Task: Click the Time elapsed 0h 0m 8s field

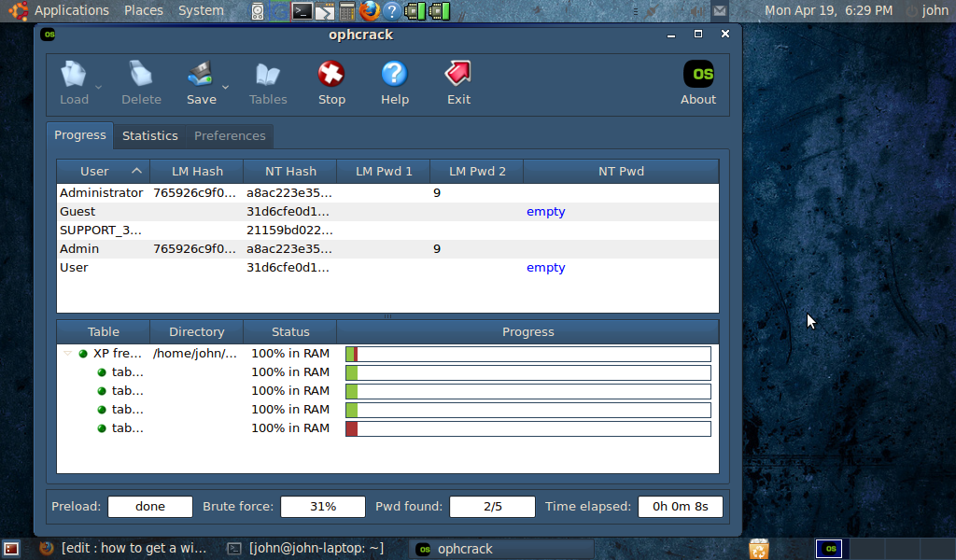Action: coord(681,507)
